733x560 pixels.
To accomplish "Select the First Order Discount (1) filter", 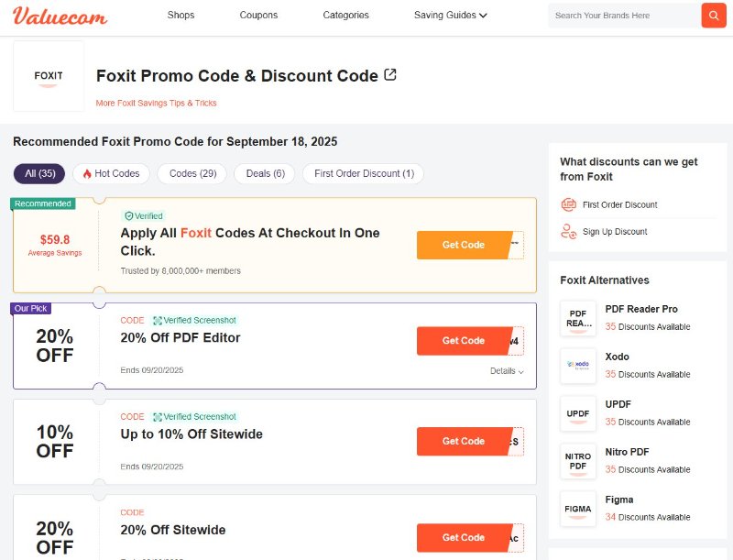I will [362, 173].
